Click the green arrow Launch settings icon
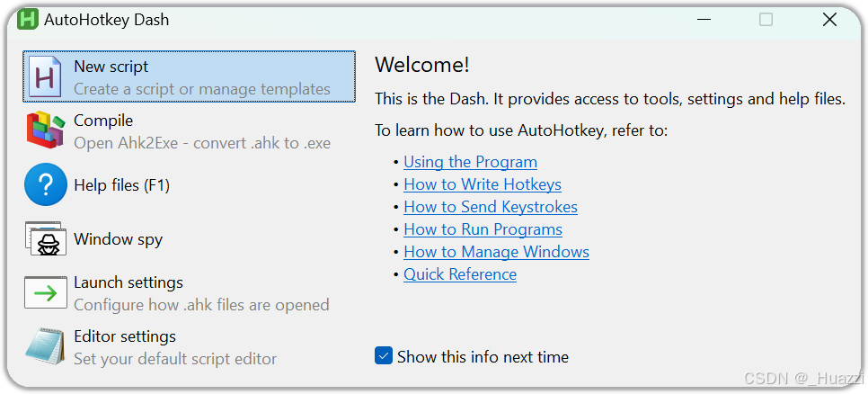The height and width of the screenshot is (394, 868). coord(46,293)
